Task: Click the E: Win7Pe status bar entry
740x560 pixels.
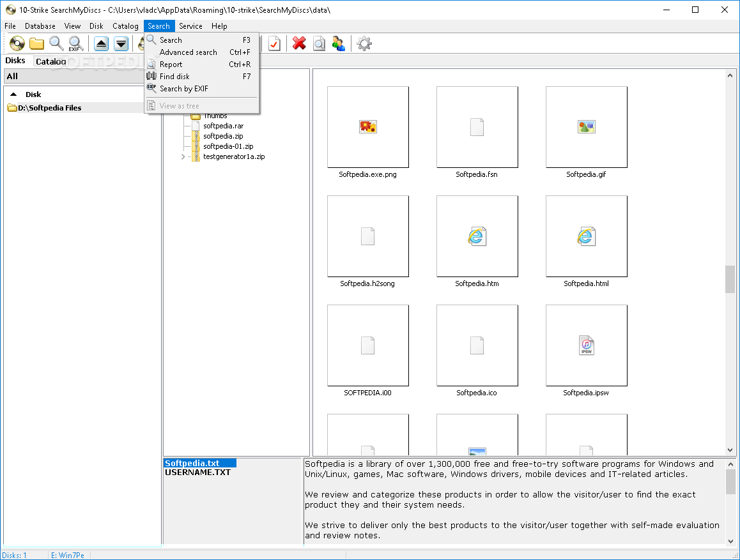Action: coord(68,556)
